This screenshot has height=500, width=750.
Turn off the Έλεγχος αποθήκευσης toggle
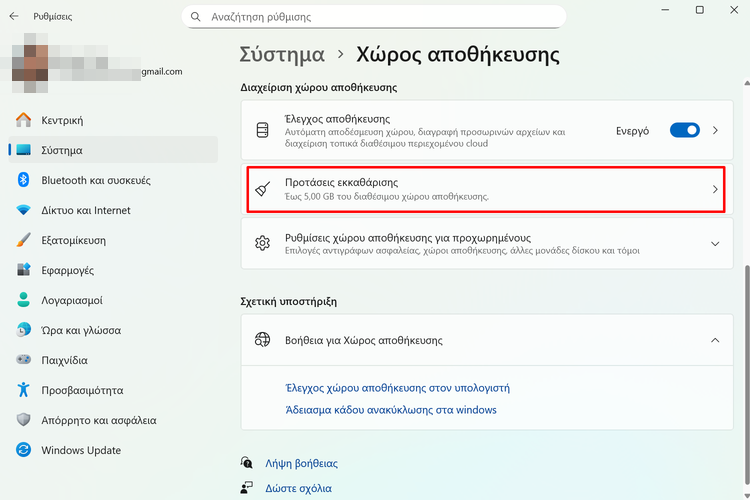(x=684, y=131)
